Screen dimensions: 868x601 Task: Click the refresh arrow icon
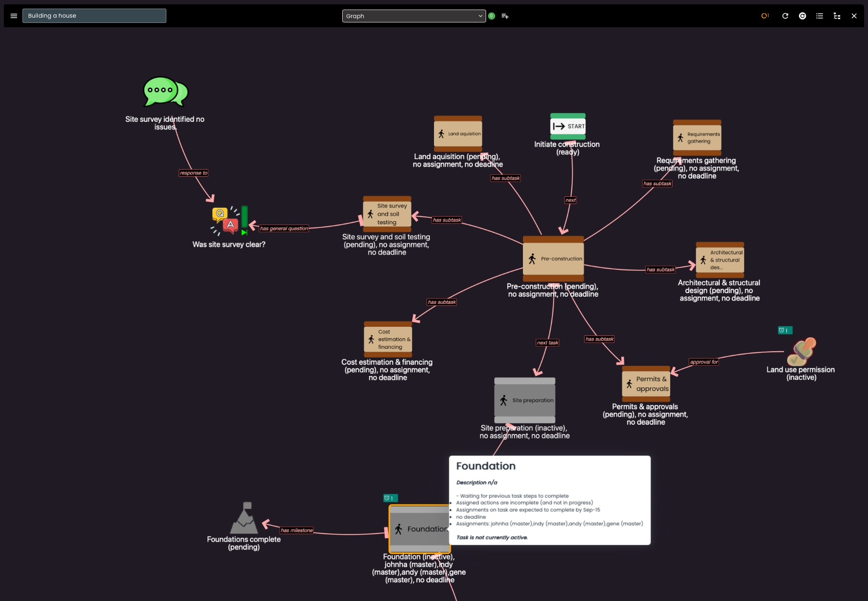[785, 16]
